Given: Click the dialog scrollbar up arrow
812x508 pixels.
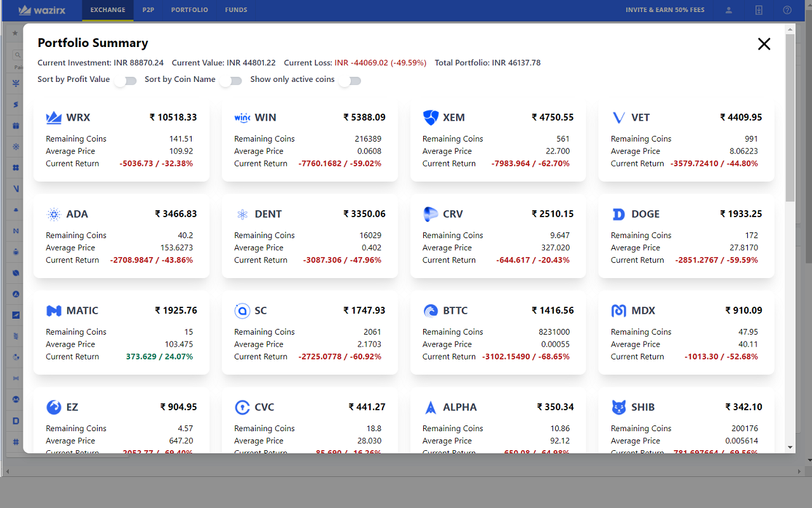Looking at the screenshot, I should [790, 29].
